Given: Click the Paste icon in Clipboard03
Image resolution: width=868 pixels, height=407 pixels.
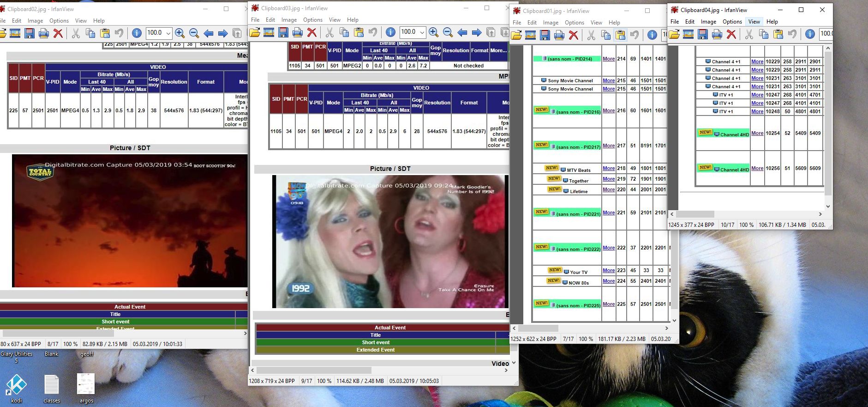Looking at the screenshot, I should point(359,32).
